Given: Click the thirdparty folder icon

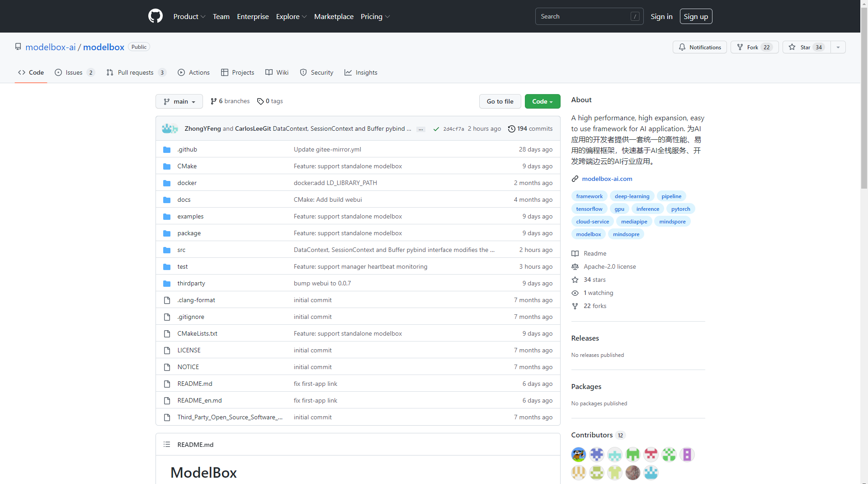Looking at the screenshot, I should [167, 284].
